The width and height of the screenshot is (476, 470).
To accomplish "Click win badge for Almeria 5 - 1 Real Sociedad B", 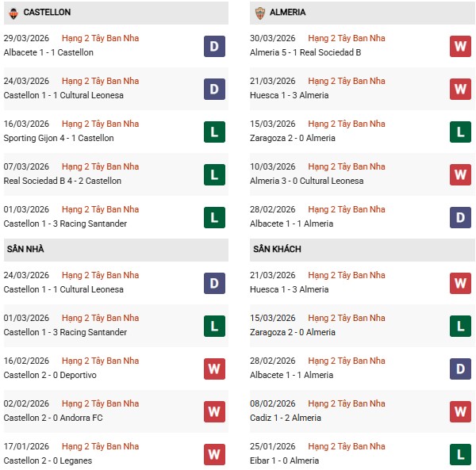I will point(460,46).
